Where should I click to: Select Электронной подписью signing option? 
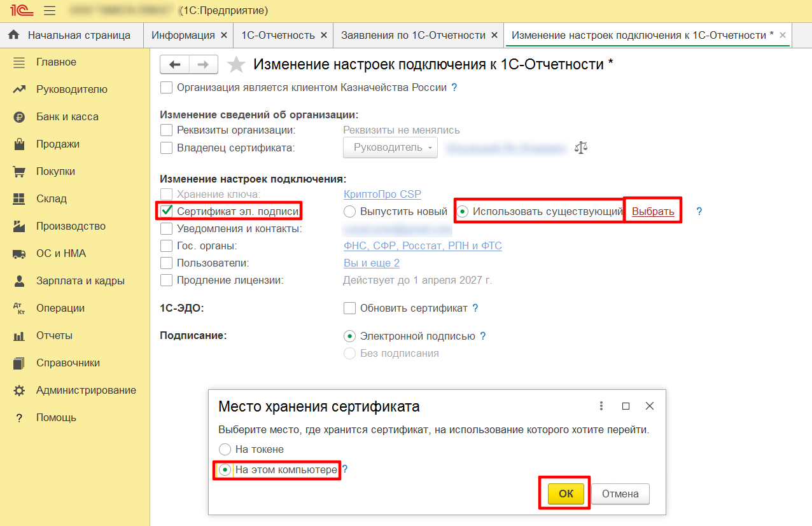[349, 336]
